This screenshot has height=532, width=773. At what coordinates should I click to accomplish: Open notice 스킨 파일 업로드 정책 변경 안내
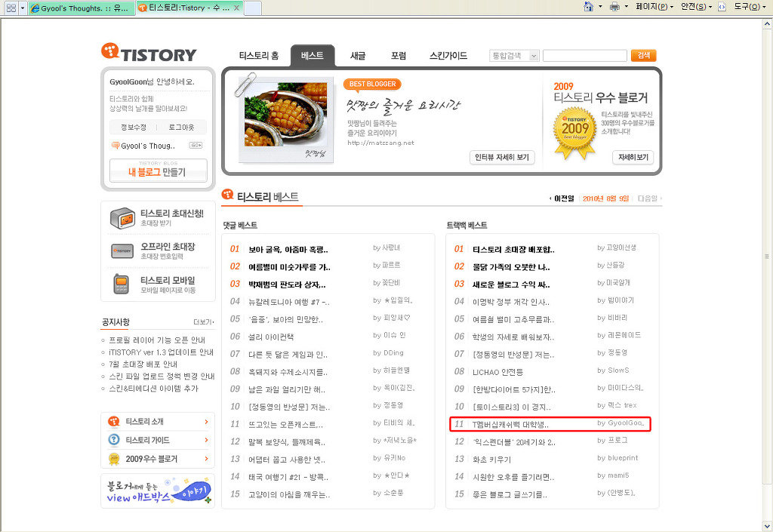[x=162, y=377]
